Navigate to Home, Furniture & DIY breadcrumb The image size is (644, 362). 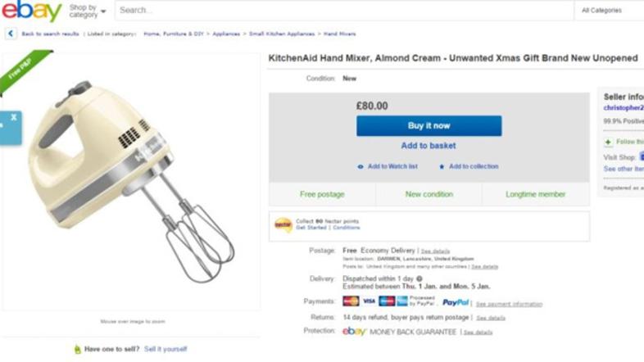tap(174, 34)
